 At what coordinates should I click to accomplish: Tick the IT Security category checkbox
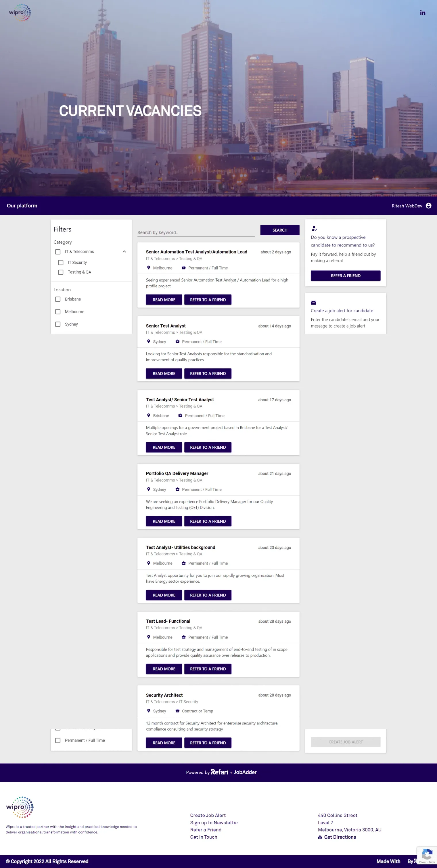point(61,263)
